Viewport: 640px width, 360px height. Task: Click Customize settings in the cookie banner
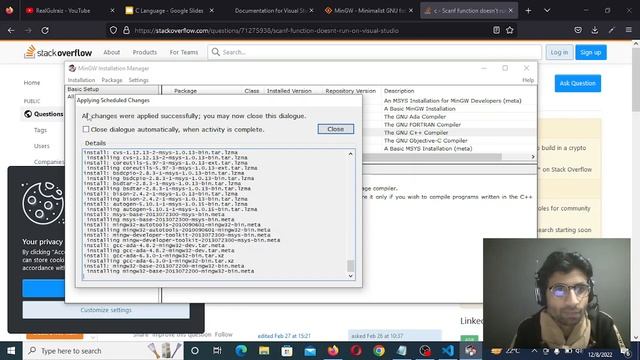tap(106, 310)
